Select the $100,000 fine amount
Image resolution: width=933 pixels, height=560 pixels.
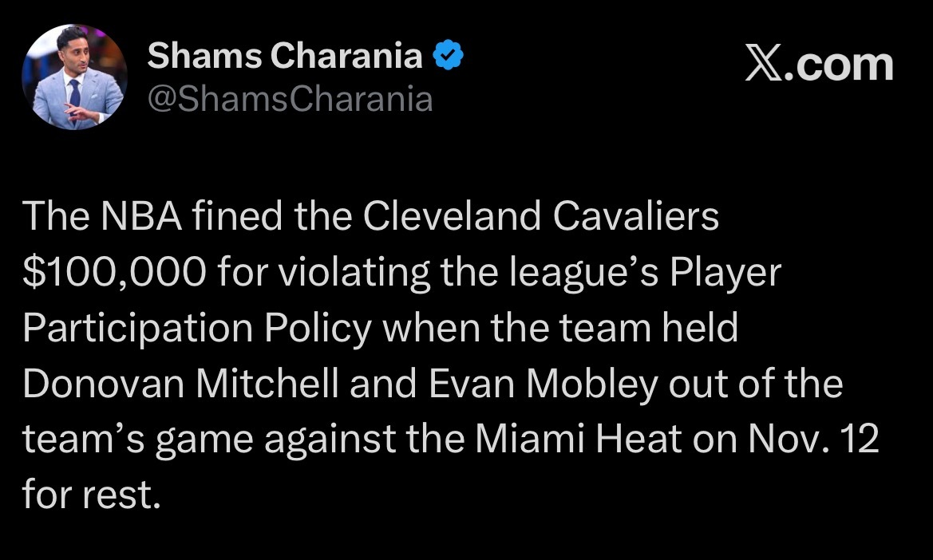point(115,272)
